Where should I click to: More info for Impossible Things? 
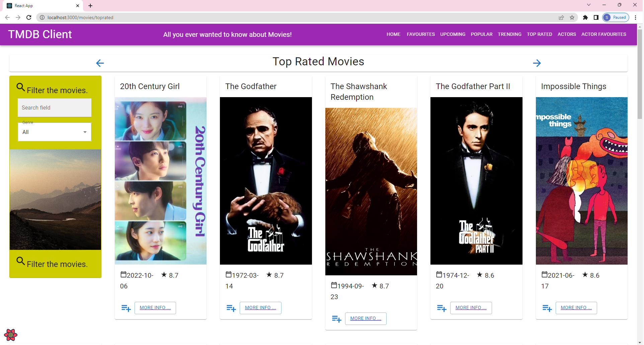click(576, 308)
